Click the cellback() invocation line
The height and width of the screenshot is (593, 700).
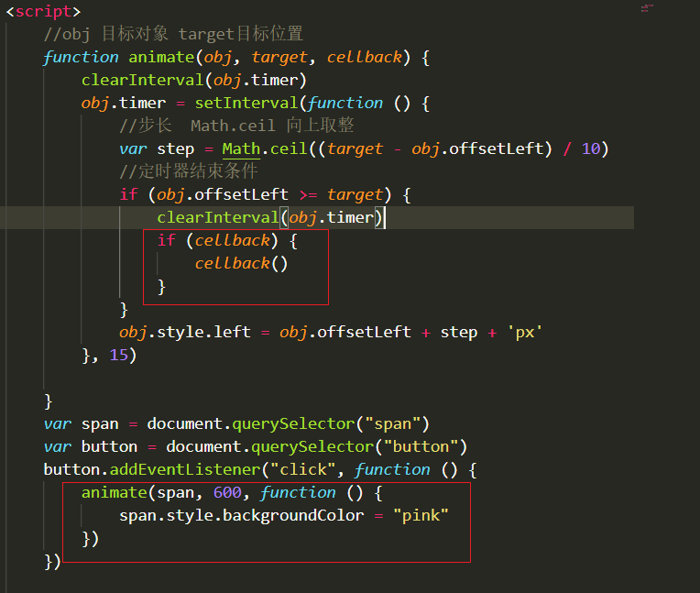[242, 263]
